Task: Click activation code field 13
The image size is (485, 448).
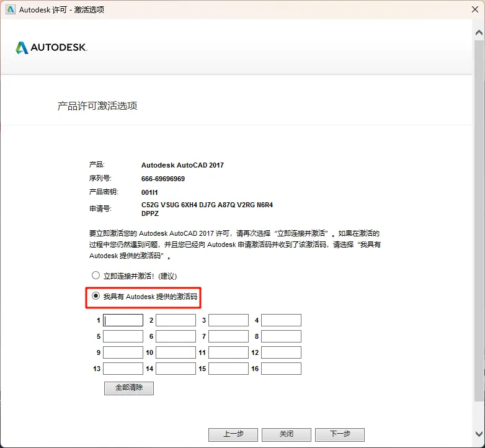Action: 123,369
